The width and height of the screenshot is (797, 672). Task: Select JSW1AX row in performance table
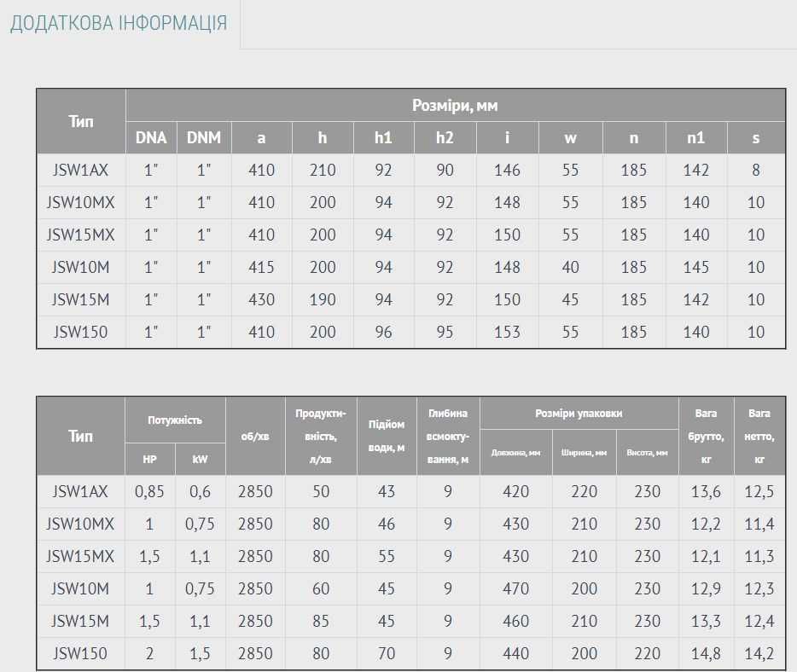pyautogui.click(x=411, y=491)
